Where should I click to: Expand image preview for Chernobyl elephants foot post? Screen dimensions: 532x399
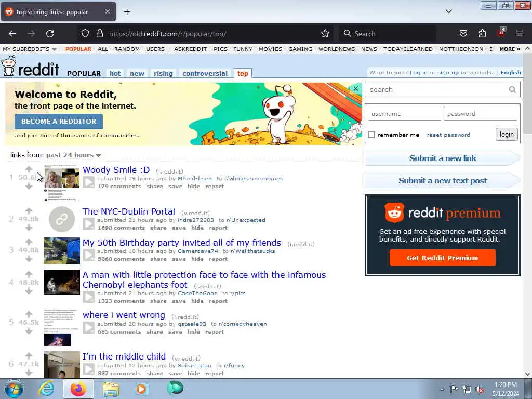(88, 297)
